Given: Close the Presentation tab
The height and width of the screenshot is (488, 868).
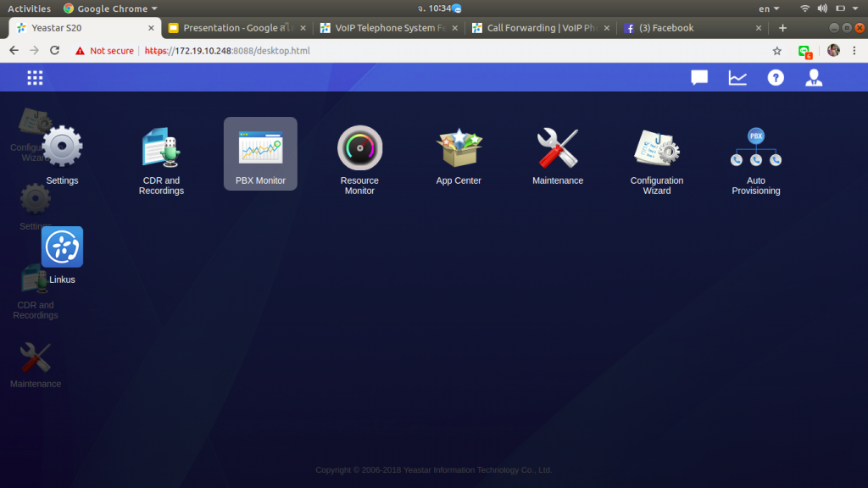Looking at the screenshot, I should click(x=303, y=28).
